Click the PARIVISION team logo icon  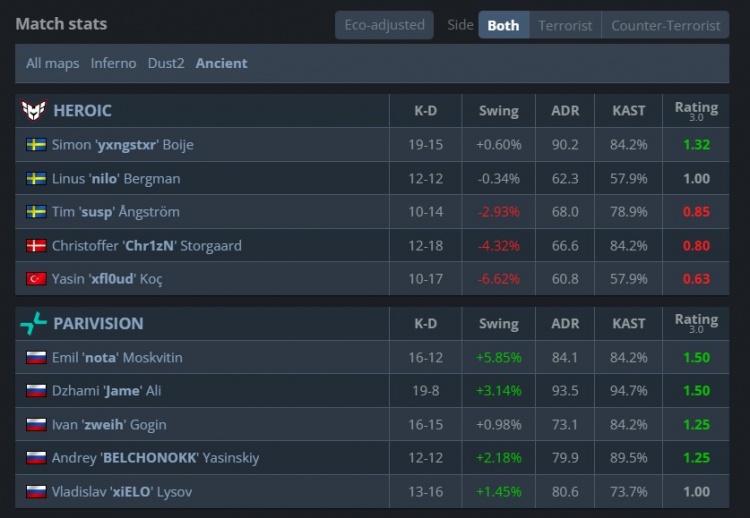pos(33,323)
